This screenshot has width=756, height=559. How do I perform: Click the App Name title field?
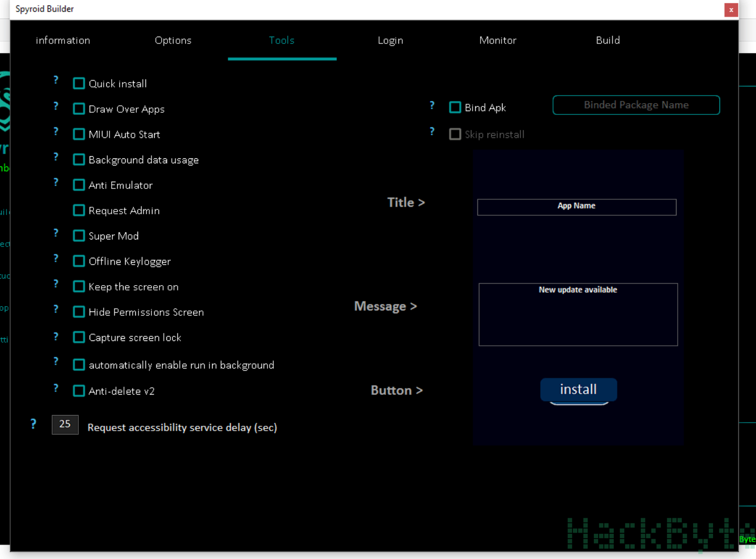(577, 207)
